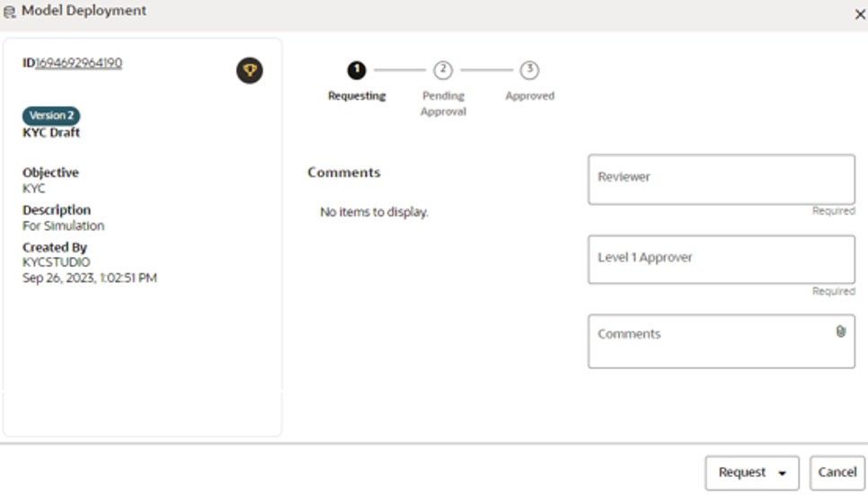Click the Version 2 badge

tap(51, 116)
